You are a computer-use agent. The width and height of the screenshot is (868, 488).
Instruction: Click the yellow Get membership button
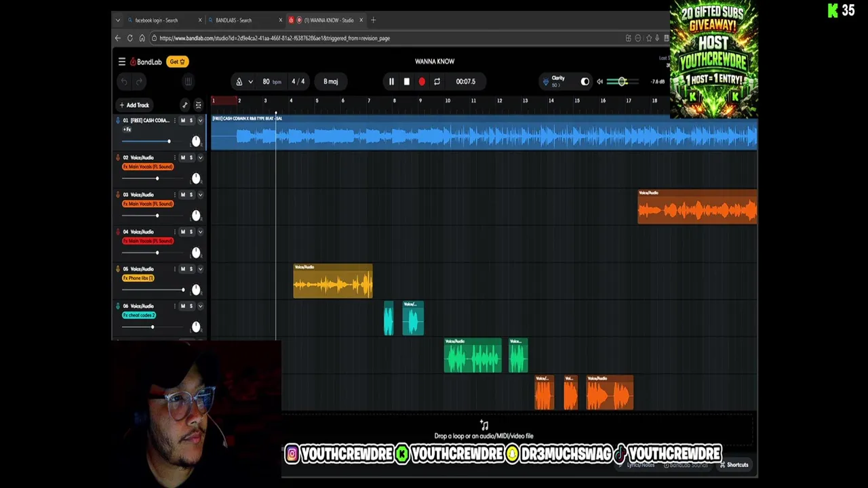tap(177, 62)
